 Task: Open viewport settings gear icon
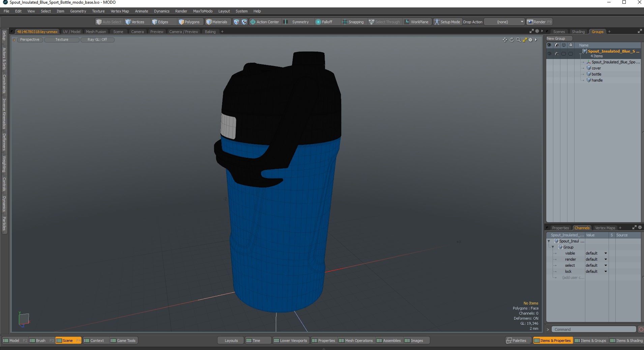pyautogui.click(x=530, y=40)
